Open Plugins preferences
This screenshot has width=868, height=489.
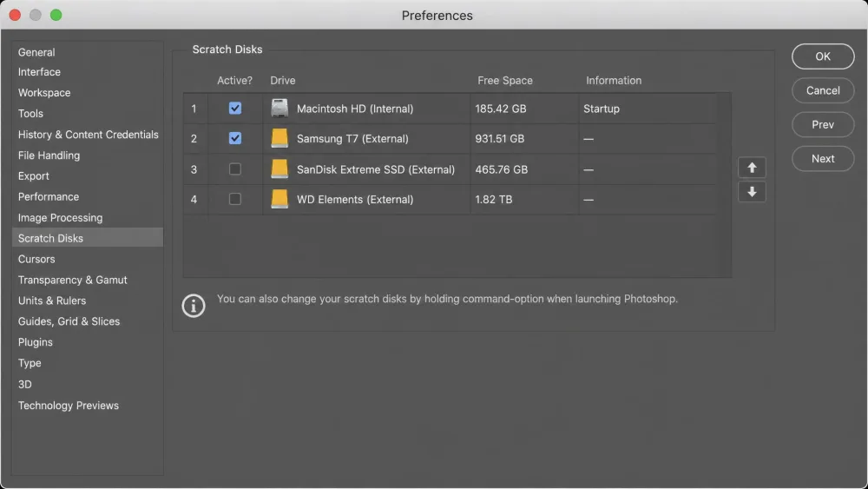36,342
